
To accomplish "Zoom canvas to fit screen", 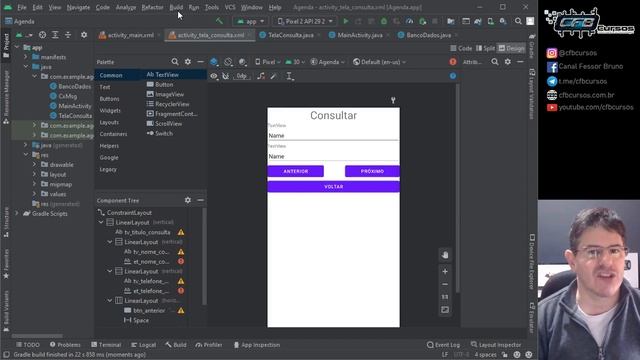I will pos(445,310).
